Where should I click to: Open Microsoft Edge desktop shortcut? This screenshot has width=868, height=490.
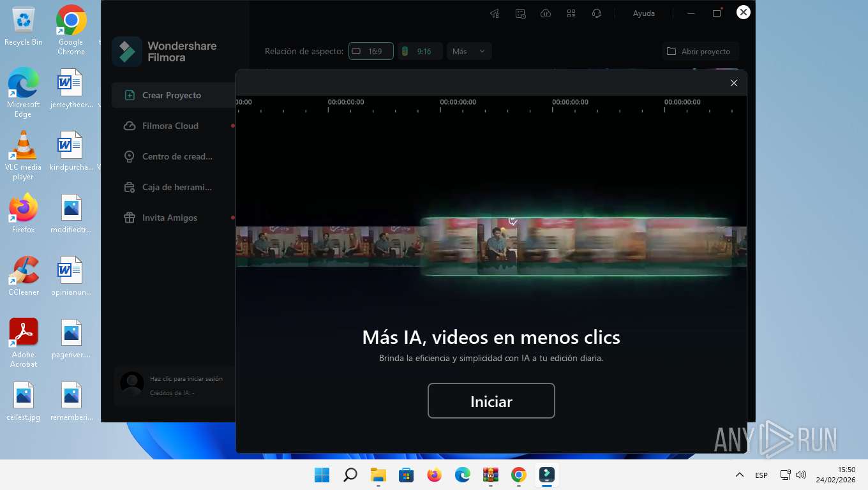(x=24, y=93)
